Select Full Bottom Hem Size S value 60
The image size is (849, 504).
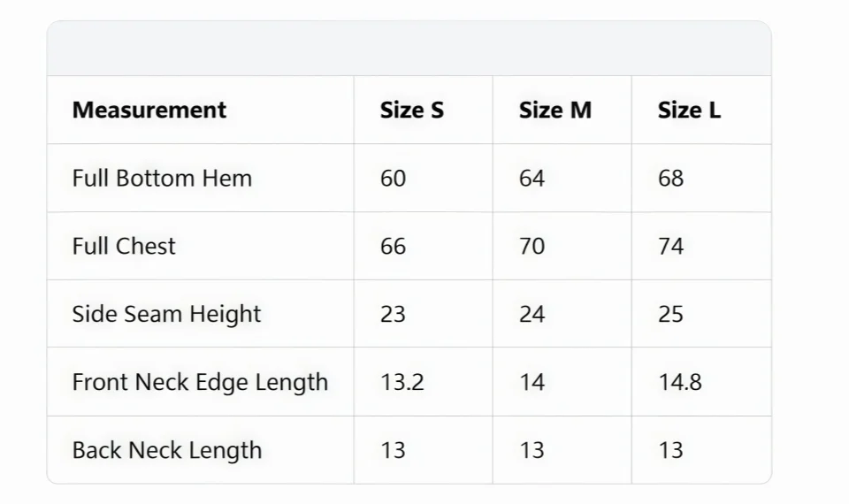tap(393, 179)
